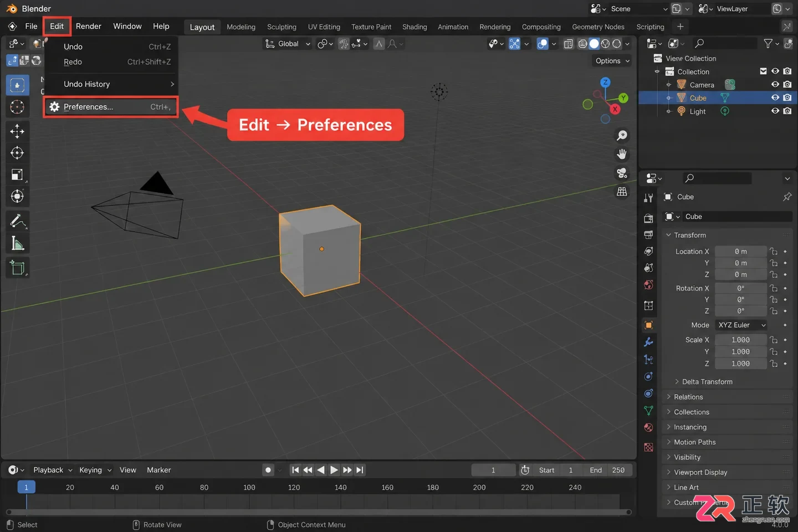Open the Marker menu in timeline

158,470
